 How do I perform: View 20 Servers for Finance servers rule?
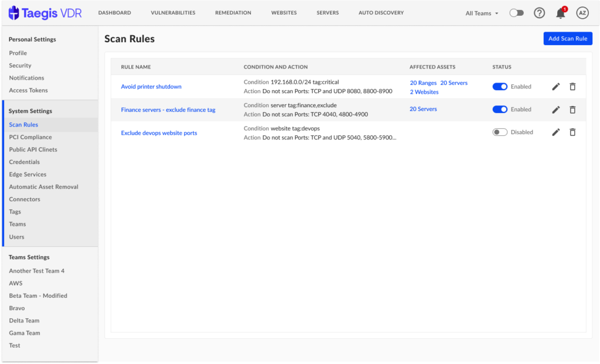(423, 109)
